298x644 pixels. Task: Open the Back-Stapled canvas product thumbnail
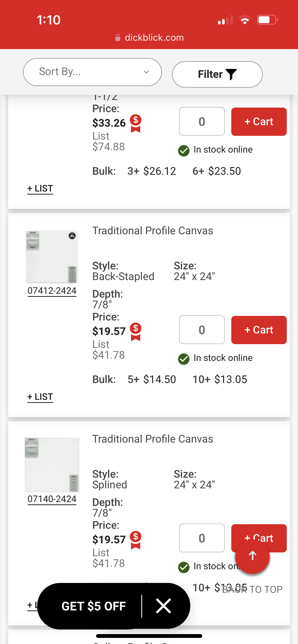52,257
